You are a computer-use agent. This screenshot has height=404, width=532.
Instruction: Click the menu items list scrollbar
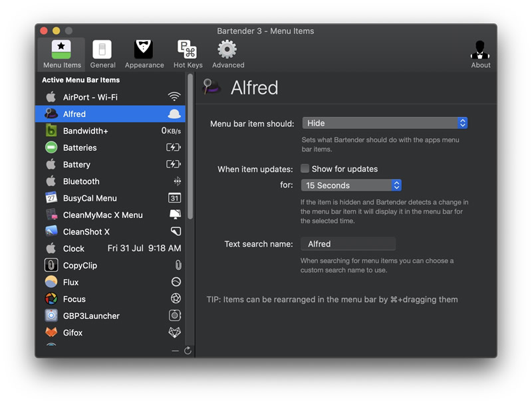(x=190, y=146)
